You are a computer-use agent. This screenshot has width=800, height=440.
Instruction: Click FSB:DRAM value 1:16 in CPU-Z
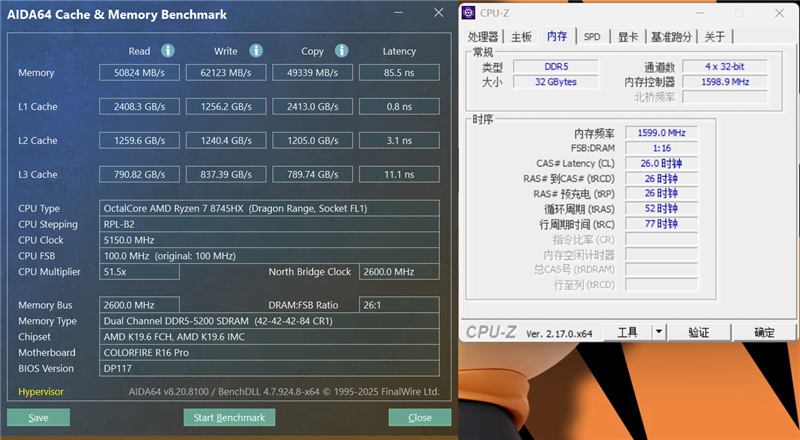point(661,148)
